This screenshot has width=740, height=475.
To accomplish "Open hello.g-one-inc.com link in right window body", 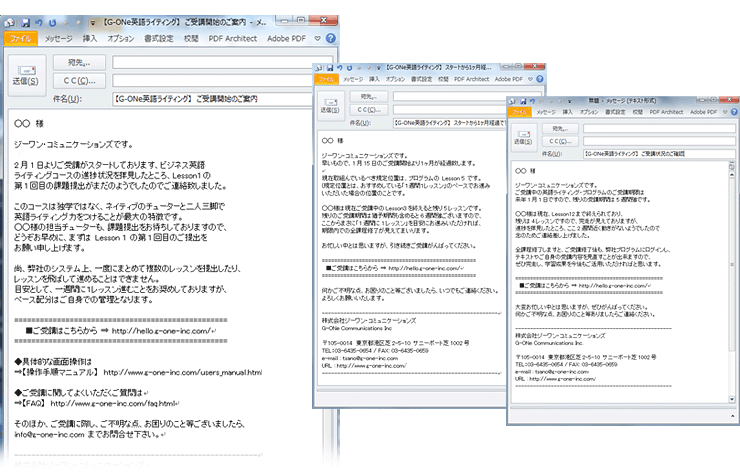I will [614, 286].
